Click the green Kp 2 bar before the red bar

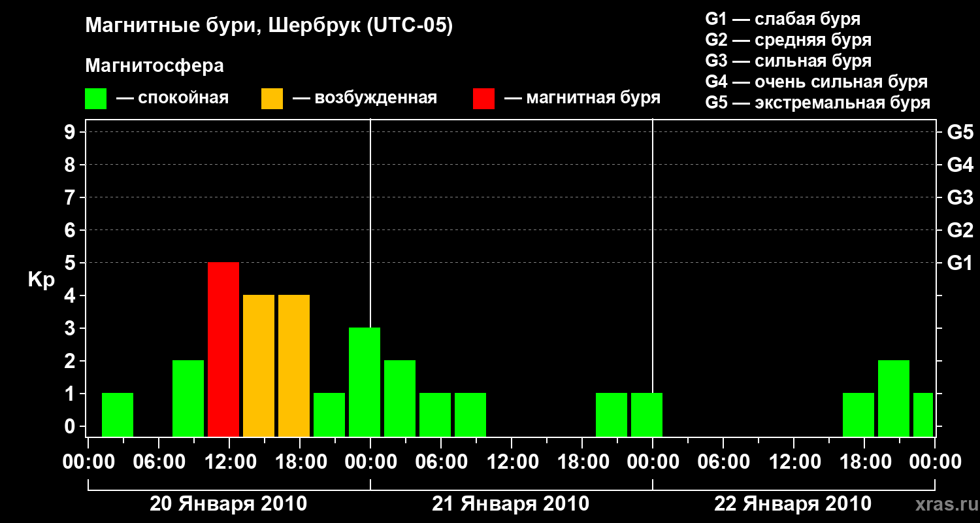point(188,399)
